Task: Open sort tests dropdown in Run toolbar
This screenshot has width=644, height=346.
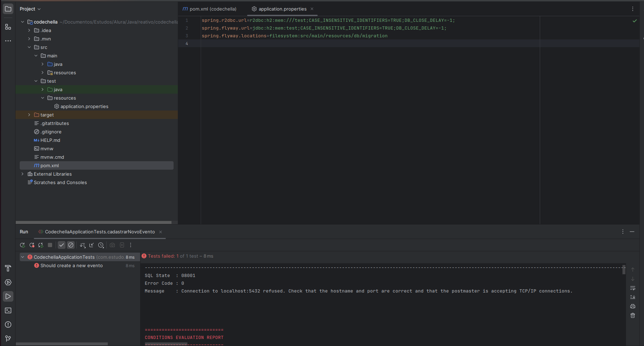Action: [83, 245]
